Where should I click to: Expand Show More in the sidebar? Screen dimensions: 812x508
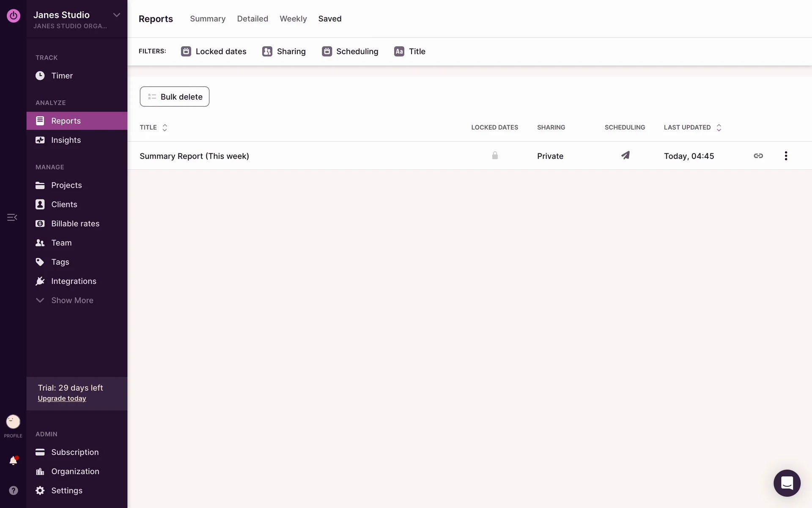pos(72,300)
